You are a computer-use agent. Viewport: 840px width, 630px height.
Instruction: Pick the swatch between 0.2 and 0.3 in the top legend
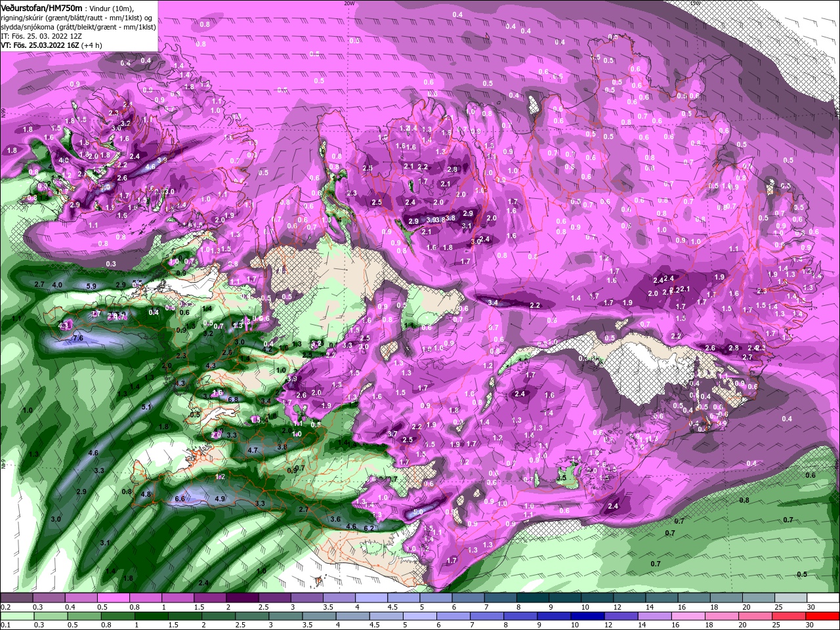tap(16, 597)
